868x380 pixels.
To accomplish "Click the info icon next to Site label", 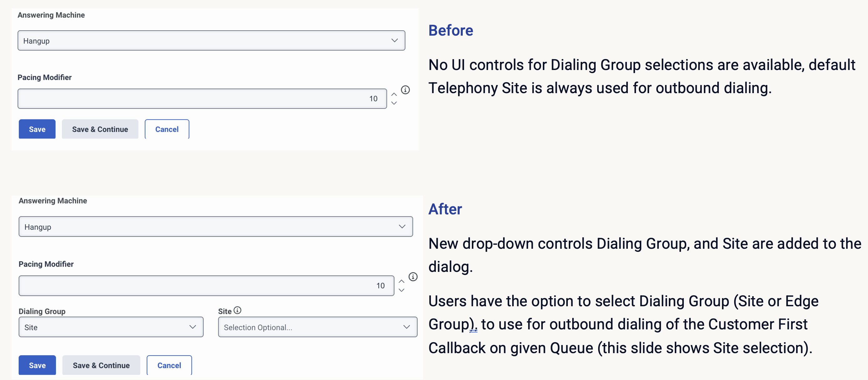I will 238,310.
